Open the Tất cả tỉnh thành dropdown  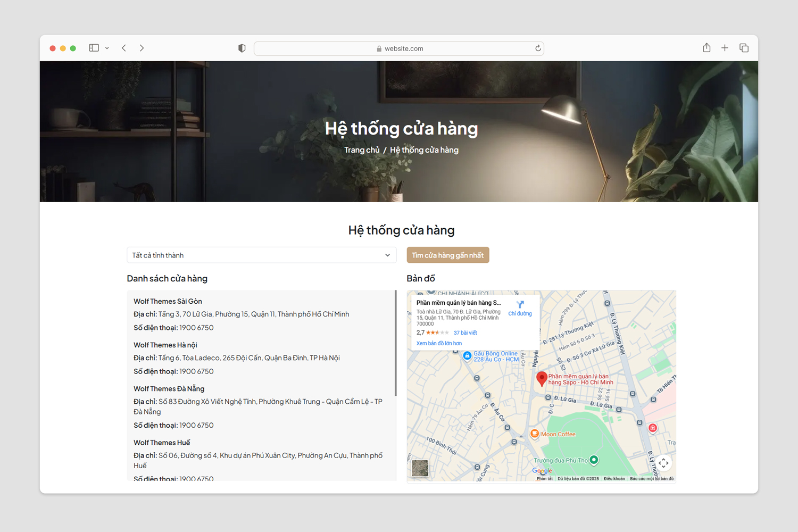pyautogui.click(x=261, y=255)
